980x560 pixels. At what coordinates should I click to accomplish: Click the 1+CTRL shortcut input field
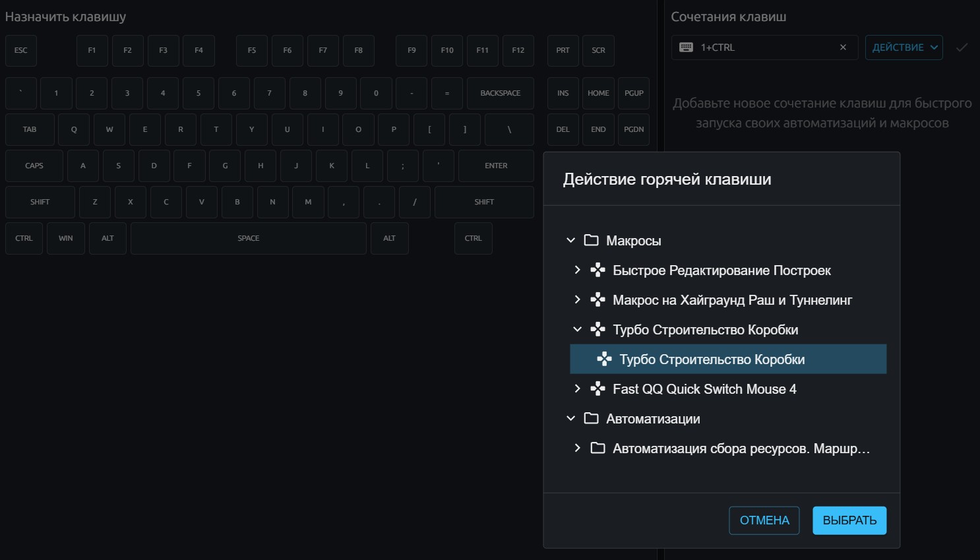click(765, 47)
